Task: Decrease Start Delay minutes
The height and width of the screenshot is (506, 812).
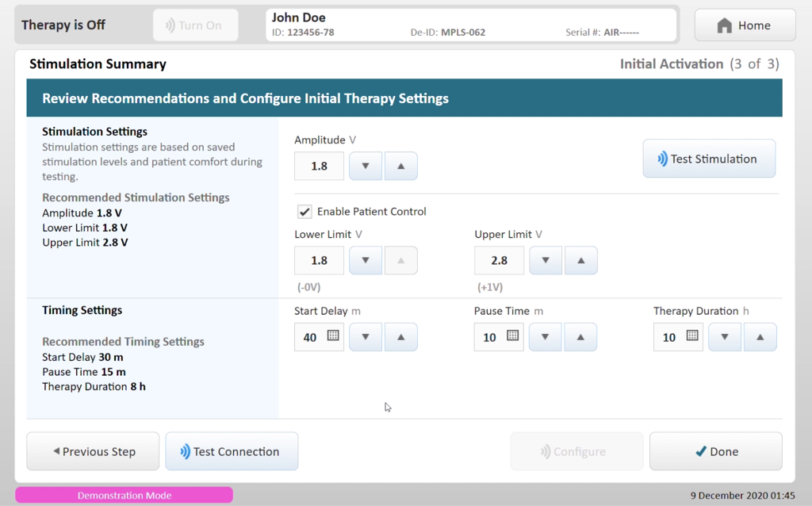Action: (x=366, y=337)
